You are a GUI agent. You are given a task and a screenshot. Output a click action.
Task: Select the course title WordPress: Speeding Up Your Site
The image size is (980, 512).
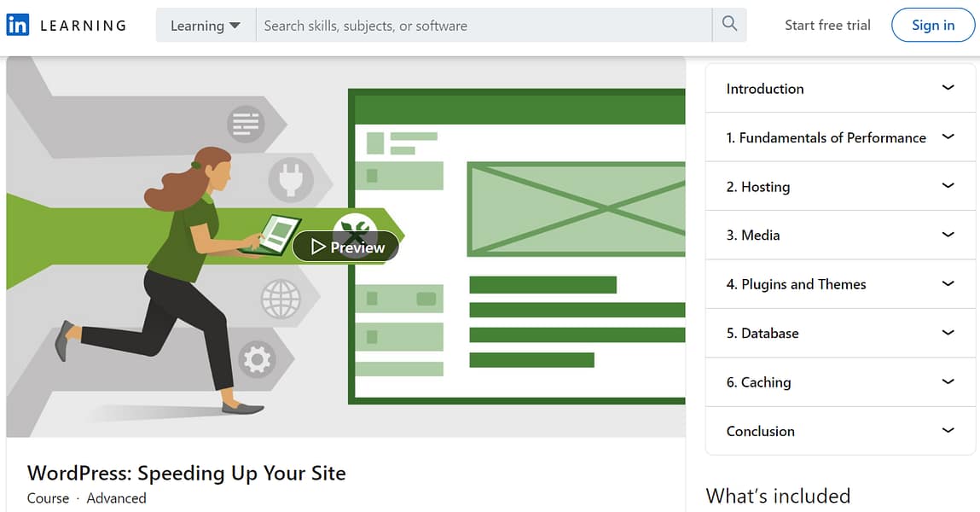pyautogui.click(x=185, y=473)
